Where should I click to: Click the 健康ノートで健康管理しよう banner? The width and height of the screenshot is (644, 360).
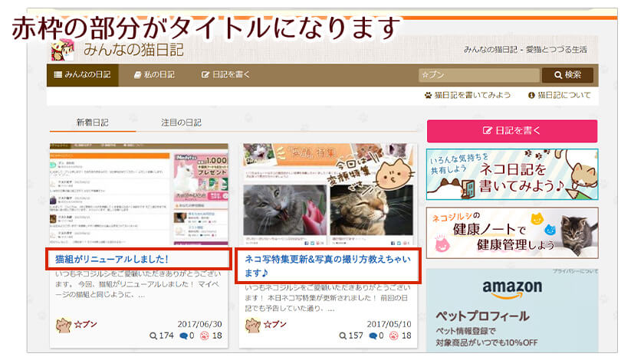[511, 232]
